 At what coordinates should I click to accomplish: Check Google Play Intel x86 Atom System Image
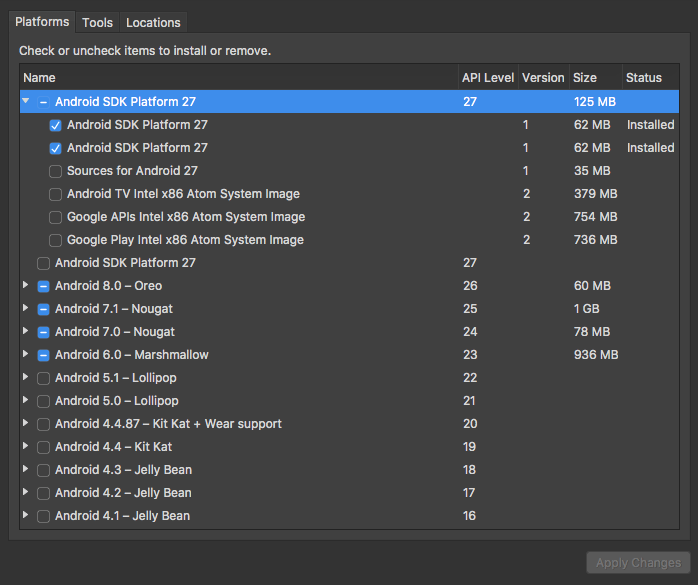56,240
